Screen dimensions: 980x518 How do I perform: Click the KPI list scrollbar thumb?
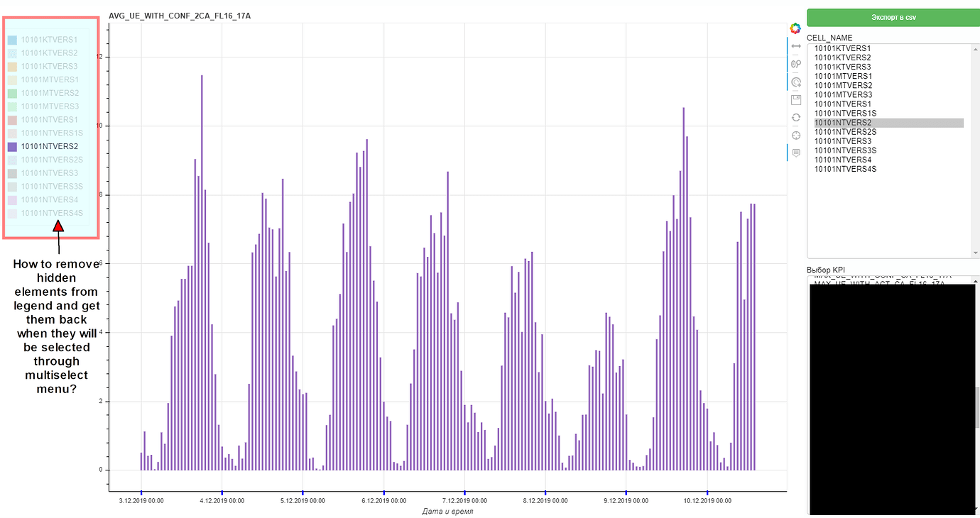point(976,408)
